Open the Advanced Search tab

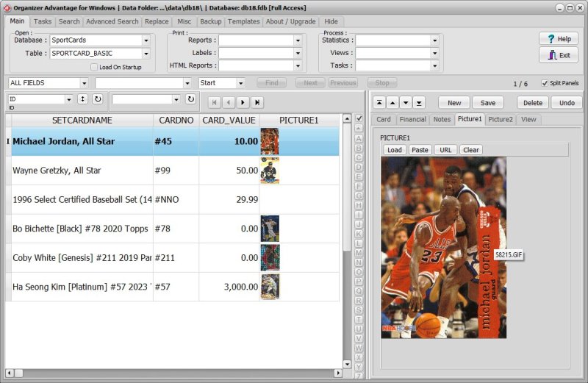[112, 21]
